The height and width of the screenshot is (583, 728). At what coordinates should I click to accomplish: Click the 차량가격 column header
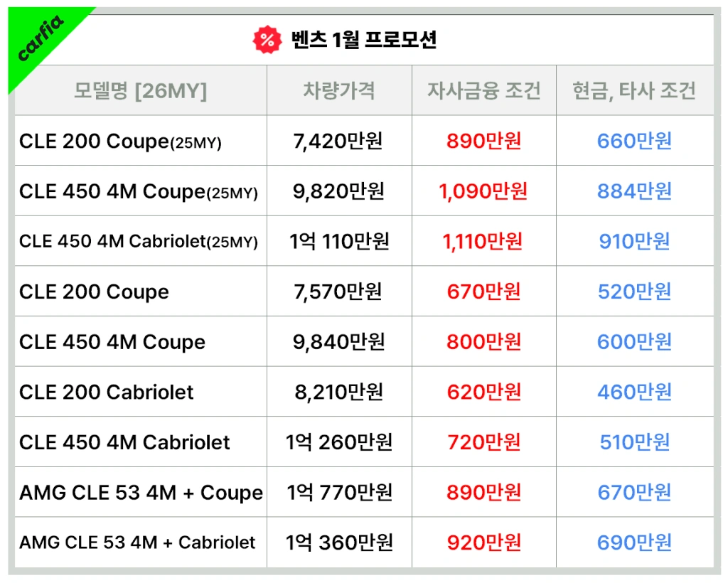pyautogui.click(x=339, y=90)
